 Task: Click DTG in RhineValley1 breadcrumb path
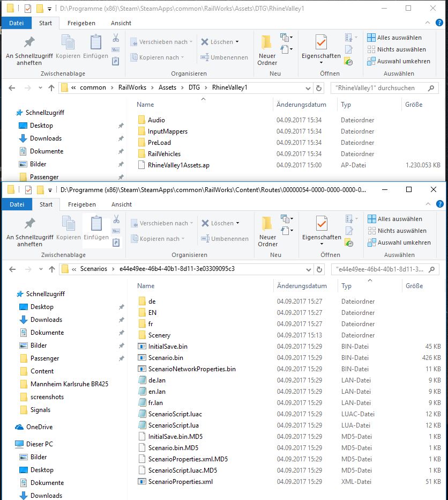(194, 87)
